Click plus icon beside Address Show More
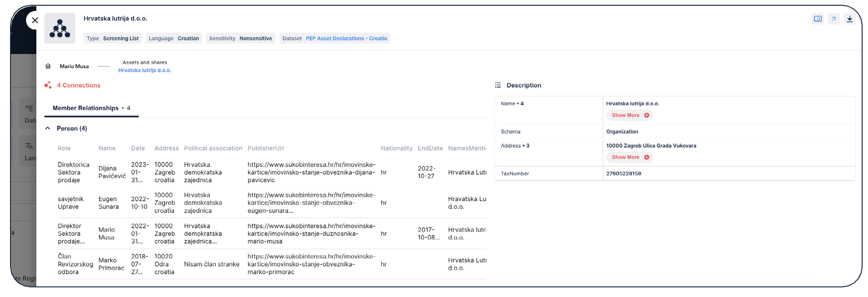 tap(647, 157)
